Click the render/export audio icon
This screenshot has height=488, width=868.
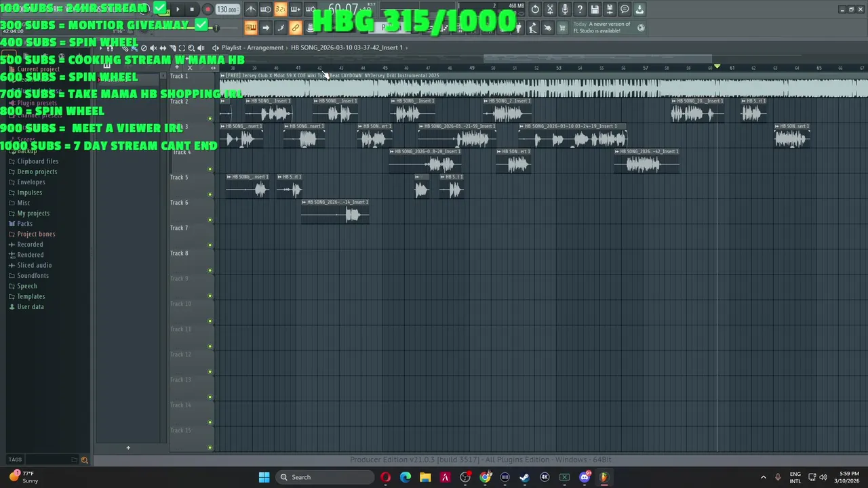(610, 9)
